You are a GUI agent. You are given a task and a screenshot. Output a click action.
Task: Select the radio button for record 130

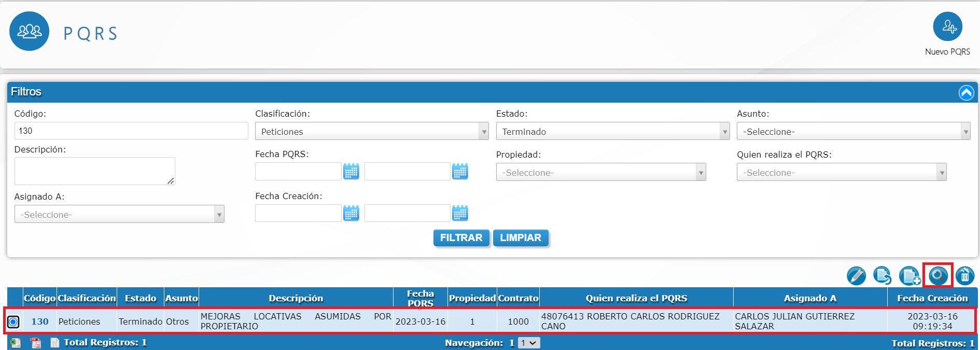(13, 322)
